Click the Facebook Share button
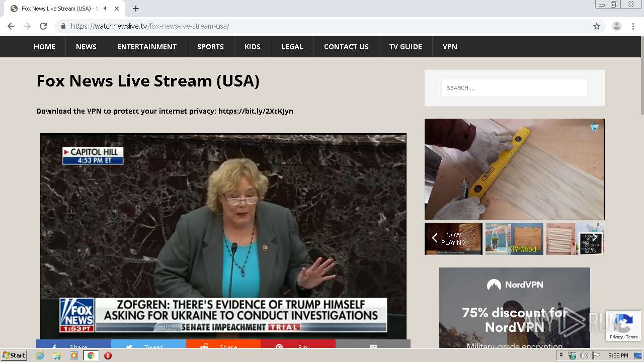 (x=73, y=344)
